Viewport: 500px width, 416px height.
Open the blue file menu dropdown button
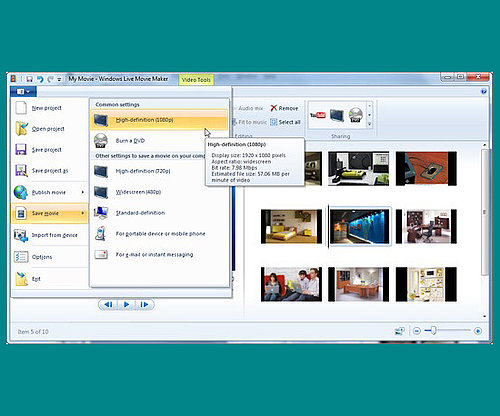pyautogui.click(x=23, y=91)
